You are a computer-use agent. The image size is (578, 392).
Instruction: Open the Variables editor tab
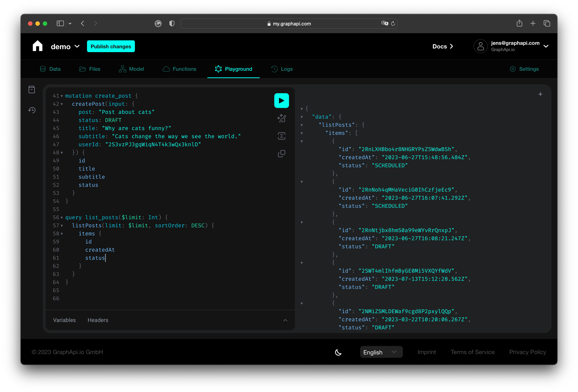[x=64, y=320]
